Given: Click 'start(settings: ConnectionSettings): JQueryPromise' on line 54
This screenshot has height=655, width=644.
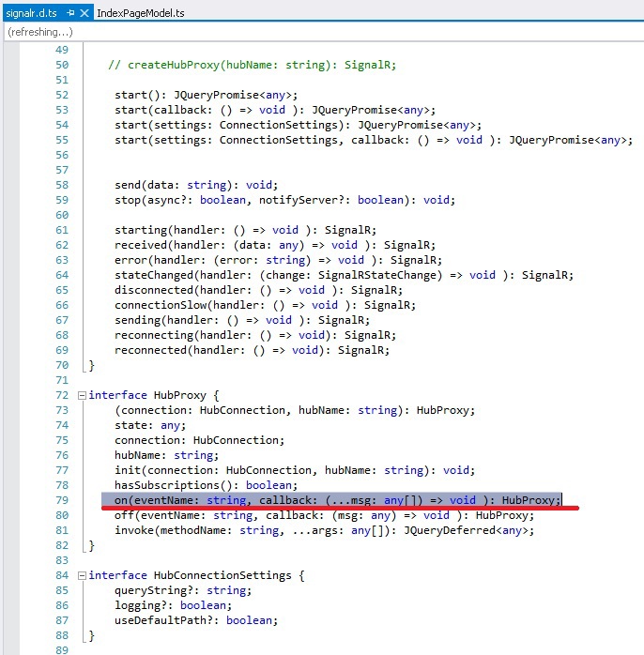Looking at the screenshot, I should click(x=298, y=126).
